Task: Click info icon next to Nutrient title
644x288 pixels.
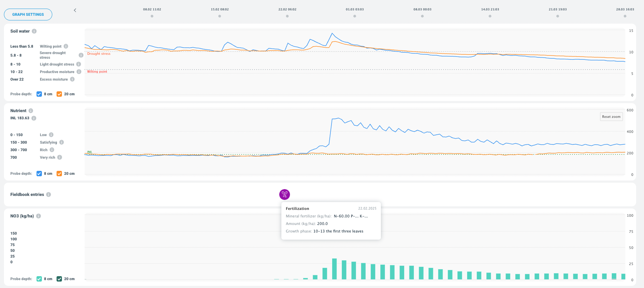Action: tap(31, 111)
